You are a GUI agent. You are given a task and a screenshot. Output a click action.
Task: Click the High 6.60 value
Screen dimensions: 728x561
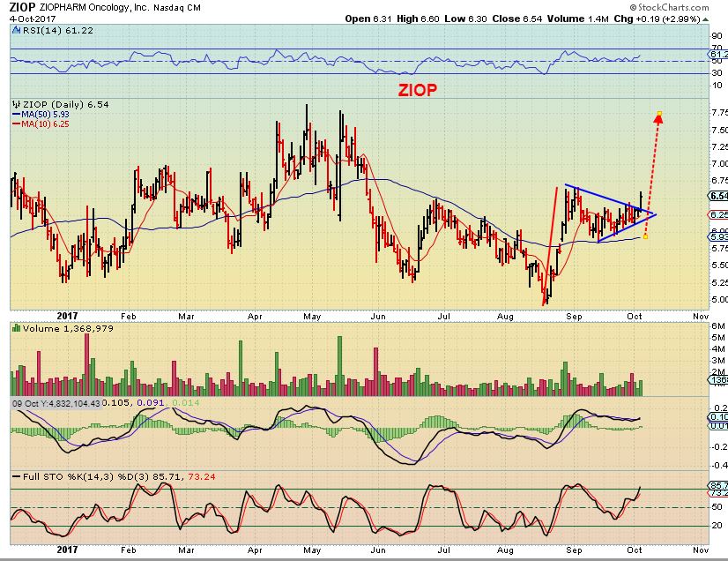pyautogui.click(x=418, y=19)
